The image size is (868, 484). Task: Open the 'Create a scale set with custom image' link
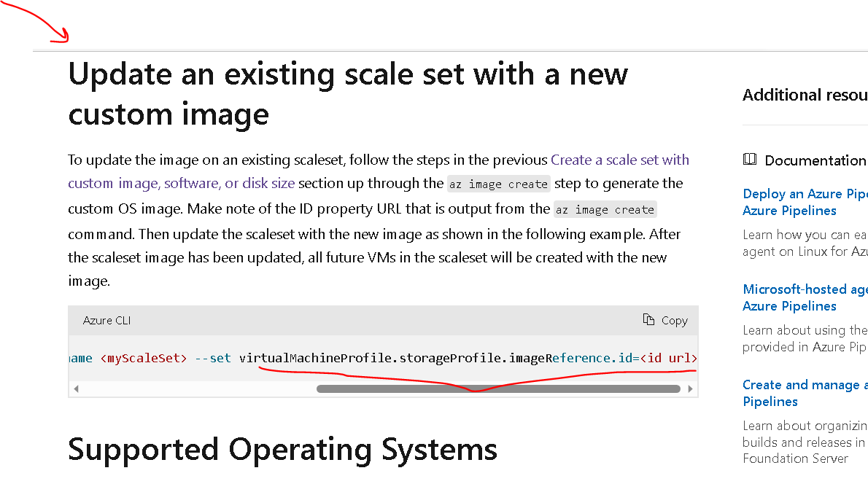[619, 160]
